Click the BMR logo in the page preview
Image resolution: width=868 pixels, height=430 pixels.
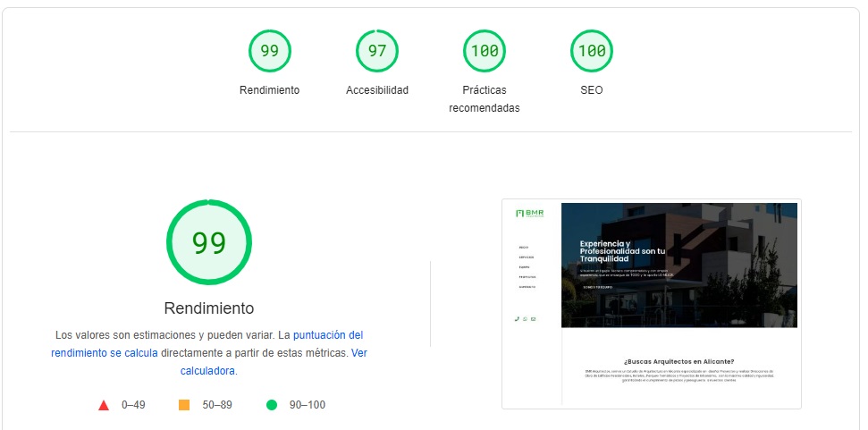tap(530, 213)
